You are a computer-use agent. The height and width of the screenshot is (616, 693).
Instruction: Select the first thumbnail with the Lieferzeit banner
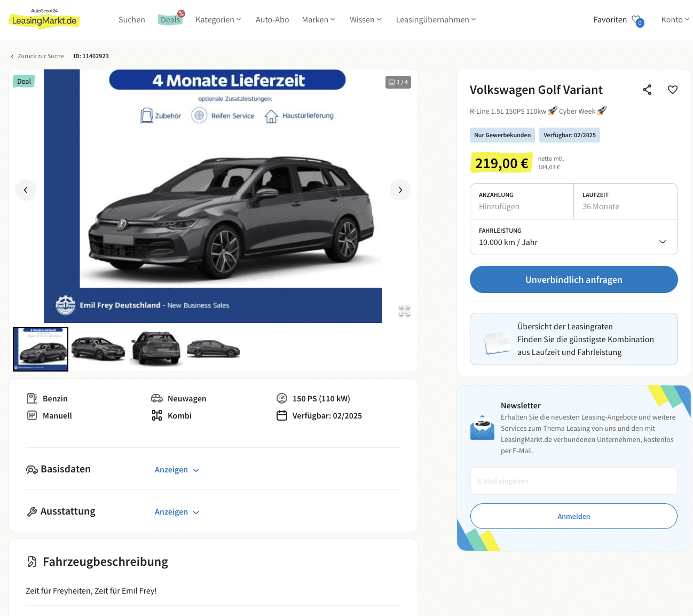pos(41,349)
